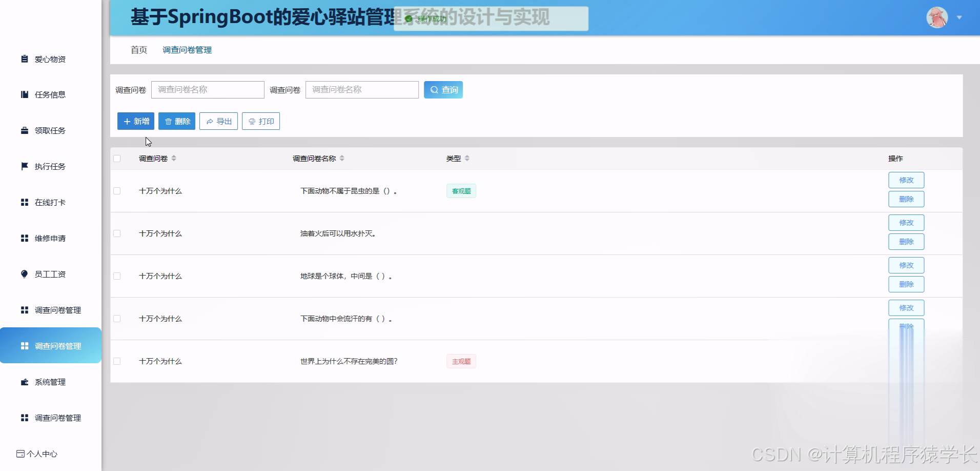Click 修改 on the first questionnaire row
The height and width of the screenshot is (471, 980).
point(906,180)
